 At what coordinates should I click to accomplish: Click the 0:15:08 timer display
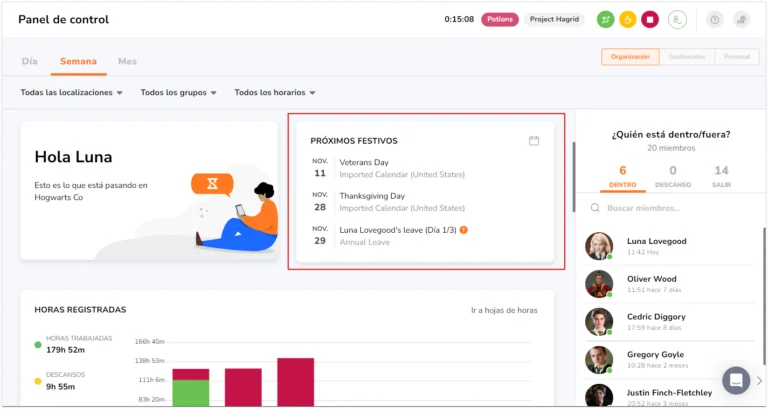(x=459, y=20)
